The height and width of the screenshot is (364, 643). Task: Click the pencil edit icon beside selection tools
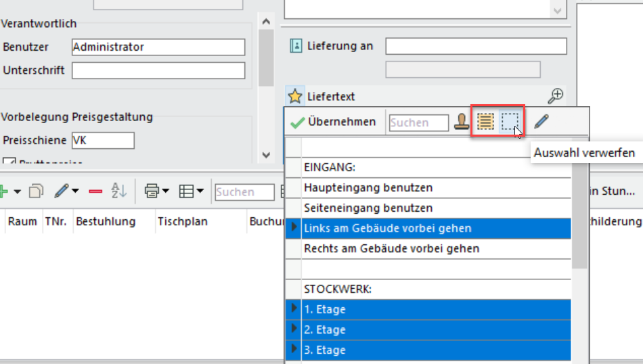coord(541,122)
